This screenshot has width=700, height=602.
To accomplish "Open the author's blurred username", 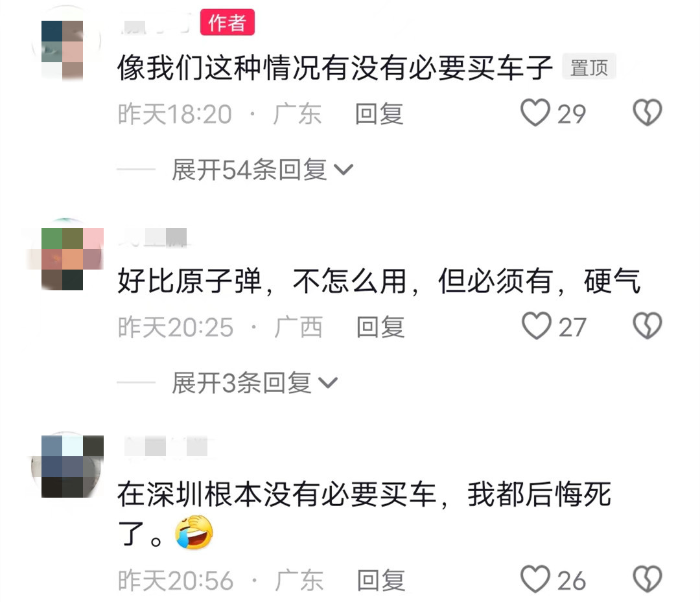I will [154, 23].
